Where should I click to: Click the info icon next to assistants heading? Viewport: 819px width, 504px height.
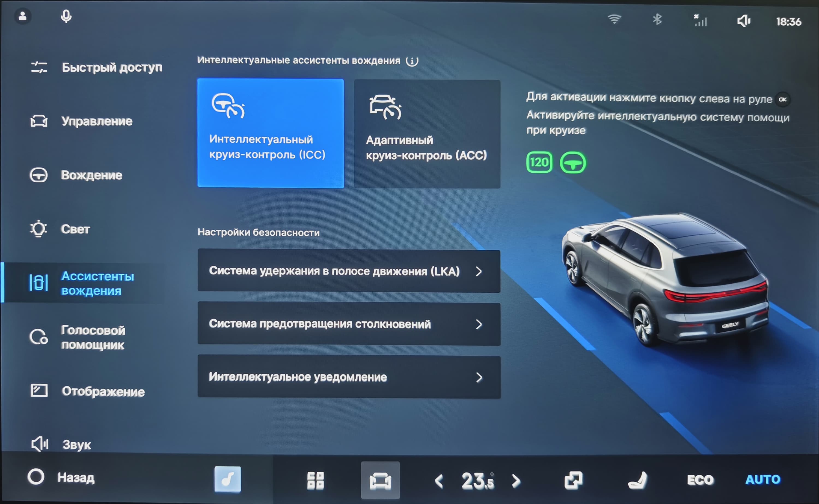point(412,61)
